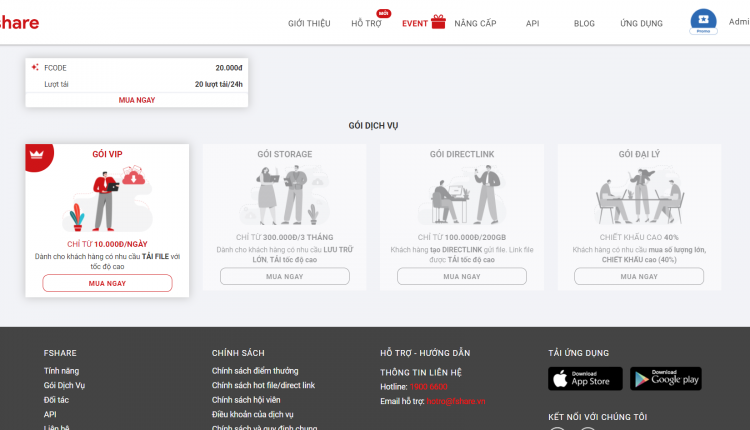Click the Promo ticket avatar icon
Viewport: 750px width, 430px height.
(x=703, y=22)
